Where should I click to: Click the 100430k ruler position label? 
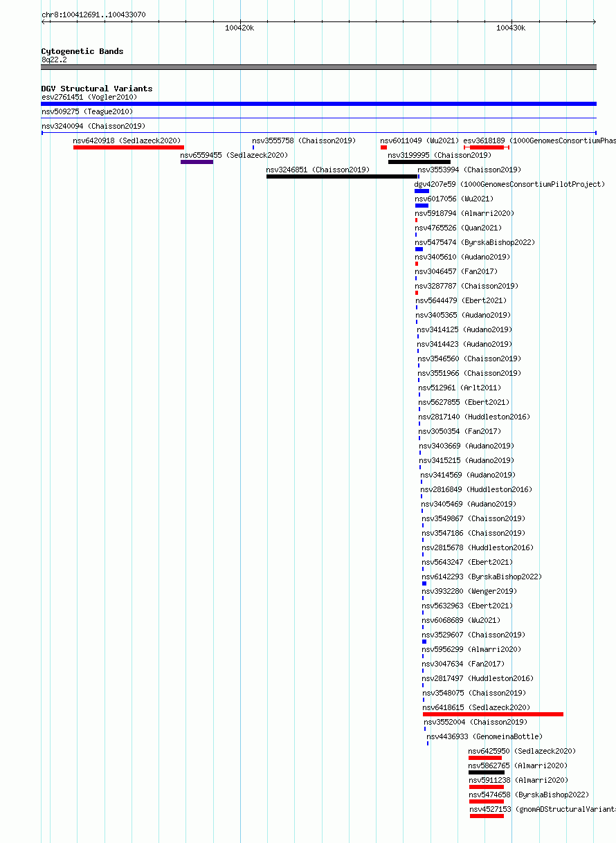click(x=511, y=28)
